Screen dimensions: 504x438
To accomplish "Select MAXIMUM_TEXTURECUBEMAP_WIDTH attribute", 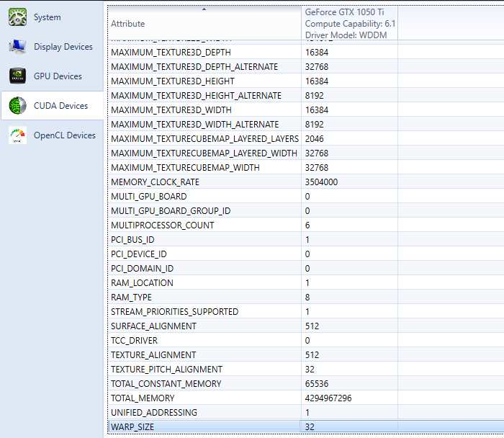I will 185,168.
